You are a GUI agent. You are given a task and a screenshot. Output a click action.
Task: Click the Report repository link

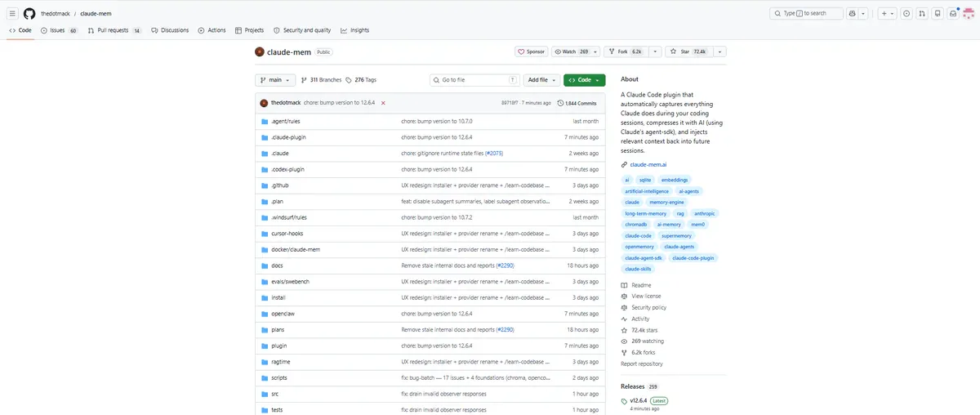click(642, 364)
